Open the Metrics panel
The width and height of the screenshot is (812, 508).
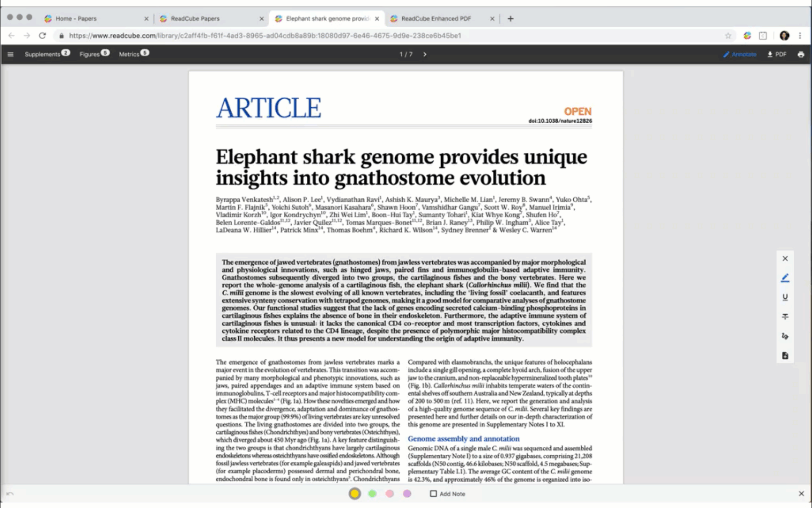[134, 54]
